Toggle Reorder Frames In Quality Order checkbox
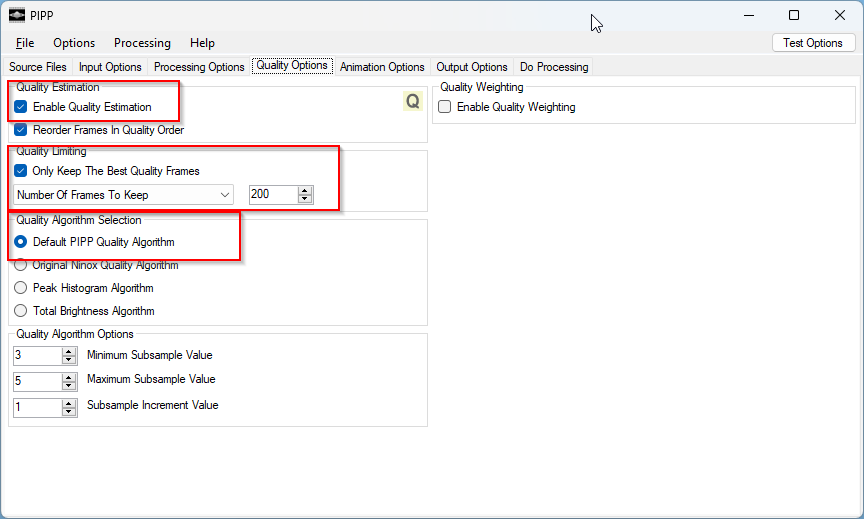The image size is (864, 519). [x=20, y=130]
